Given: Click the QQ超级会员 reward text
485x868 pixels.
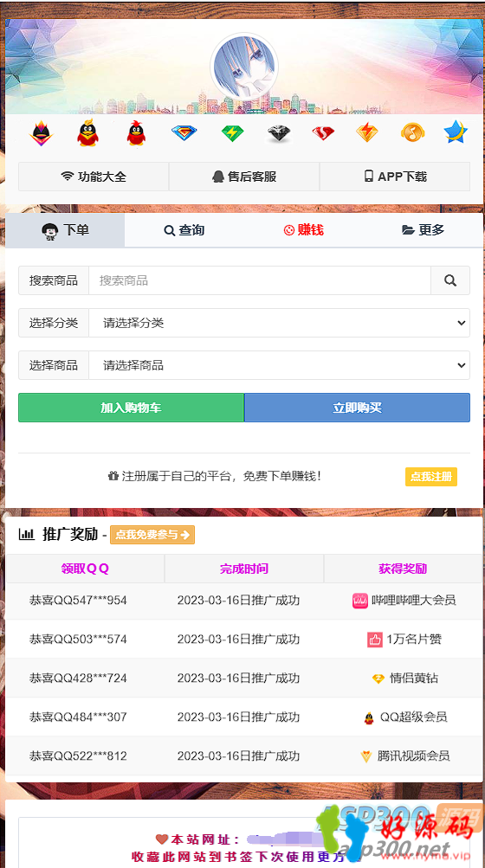Looking at the screenshot, I should tap(413, 717).
